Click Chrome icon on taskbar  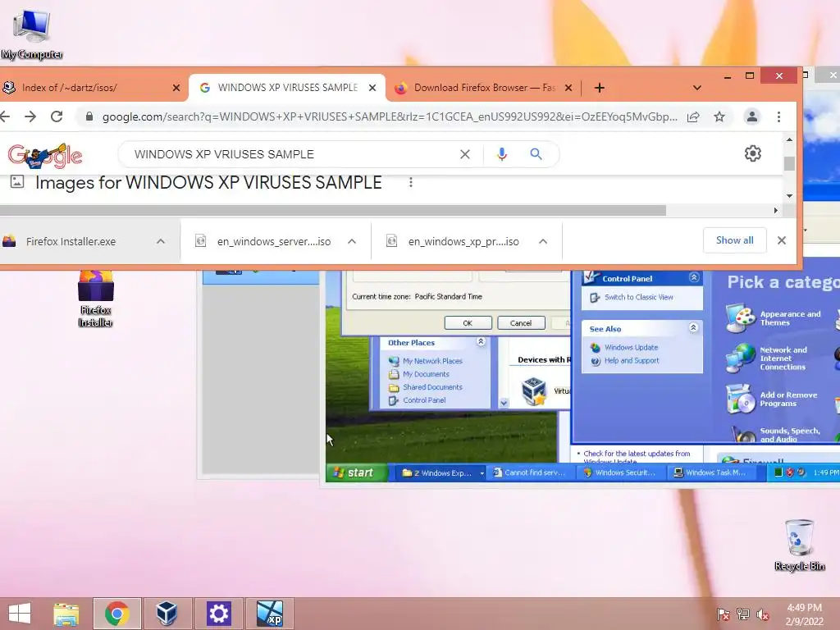(116, 614)
